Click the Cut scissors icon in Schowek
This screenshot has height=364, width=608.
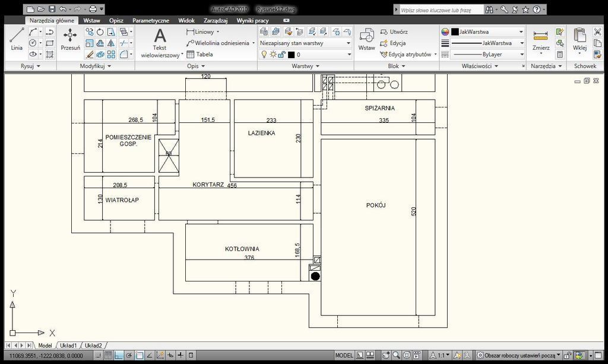pos(597,32)
